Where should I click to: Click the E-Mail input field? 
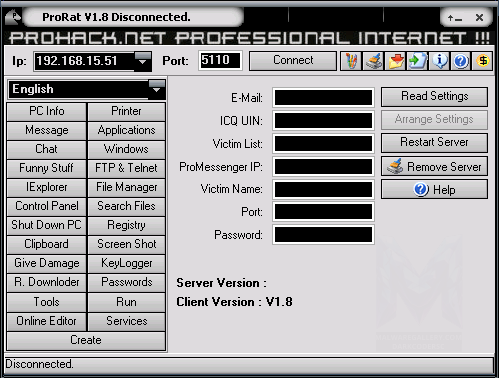click(323, 98)
